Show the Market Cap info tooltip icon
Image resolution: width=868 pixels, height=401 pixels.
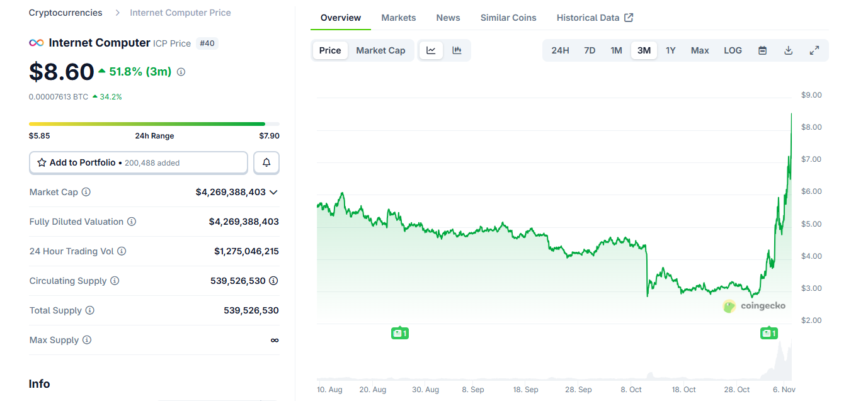(x=86, y=192)
